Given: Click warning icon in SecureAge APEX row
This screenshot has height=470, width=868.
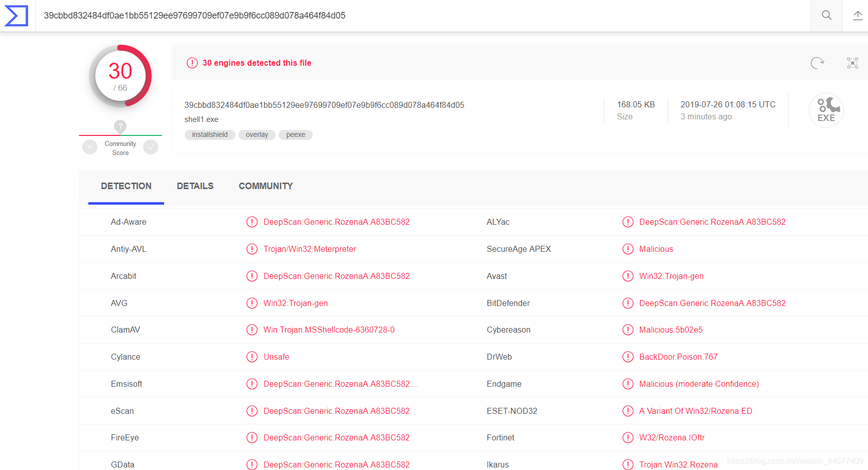Looking at the screenshot, I should [x=628, y=249].
